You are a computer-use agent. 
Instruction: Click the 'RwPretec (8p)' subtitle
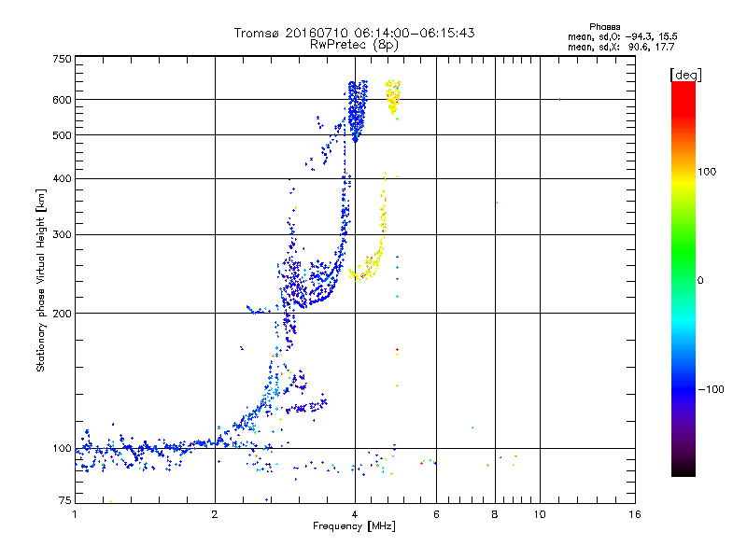click(354, 45)
